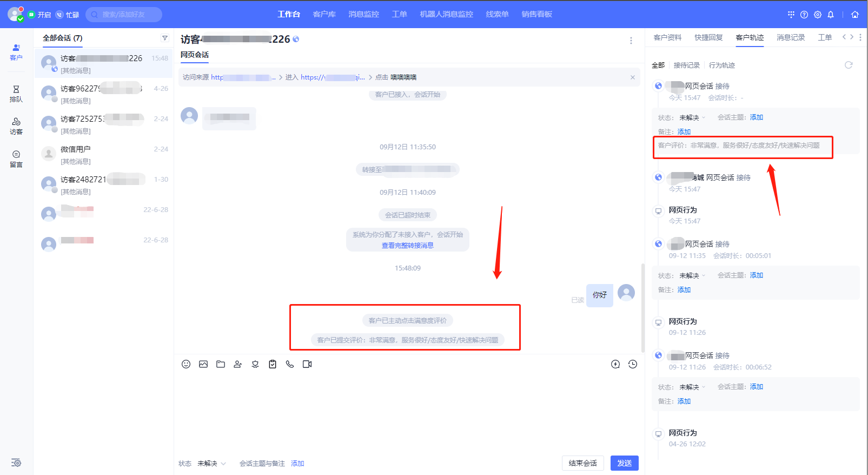868x475 pixels.
Task: Click the 结束会话 button
Action: click(x=583, y=463)
